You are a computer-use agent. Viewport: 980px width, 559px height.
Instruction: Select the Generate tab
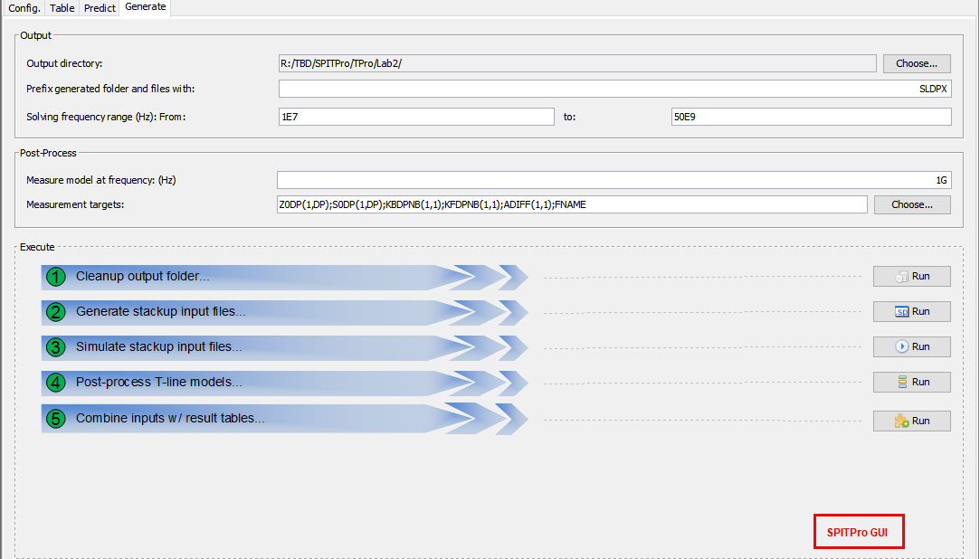(146, 7)
